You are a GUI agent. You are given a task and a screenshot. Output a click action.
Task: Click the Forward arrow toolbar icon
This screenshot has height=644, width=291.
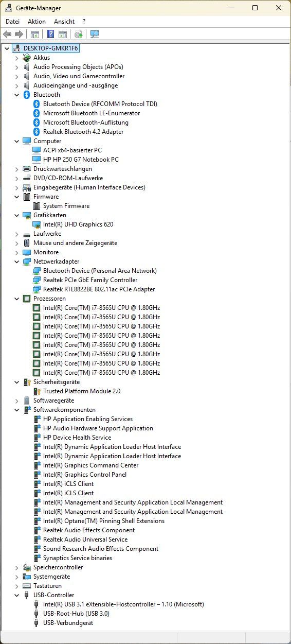pyautogui.click(x=19, y=34)
